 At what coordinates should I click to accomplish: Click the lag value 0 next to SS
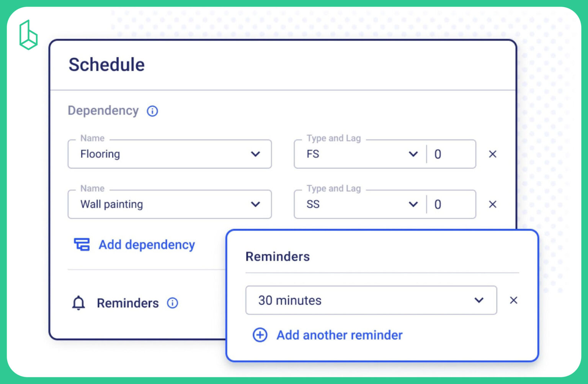[x=438, y=204]
